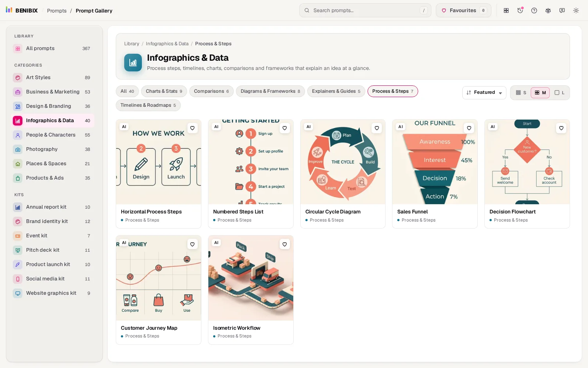This screenshot has height=368, width=588.
Task: Filter by Comparisons tab
Action: point(211,91)
